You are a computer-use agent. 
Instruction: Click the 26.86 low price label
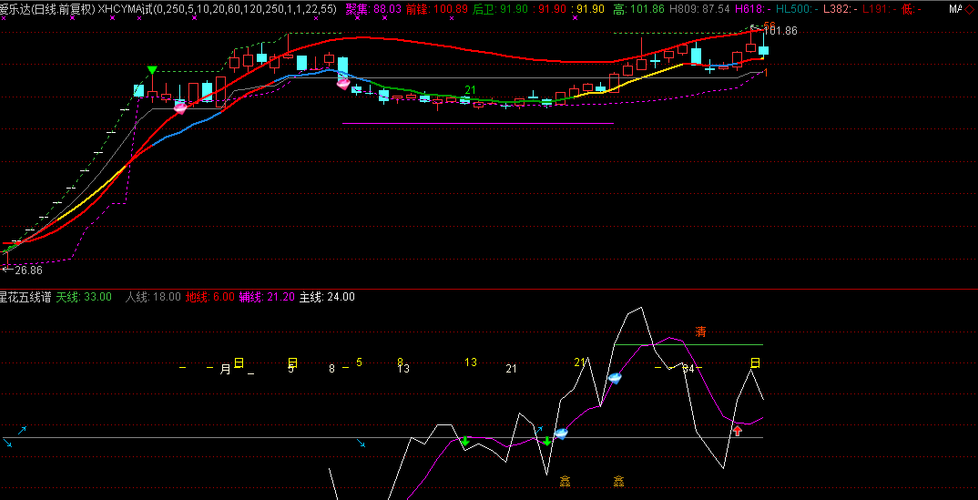tap(27, 270)
